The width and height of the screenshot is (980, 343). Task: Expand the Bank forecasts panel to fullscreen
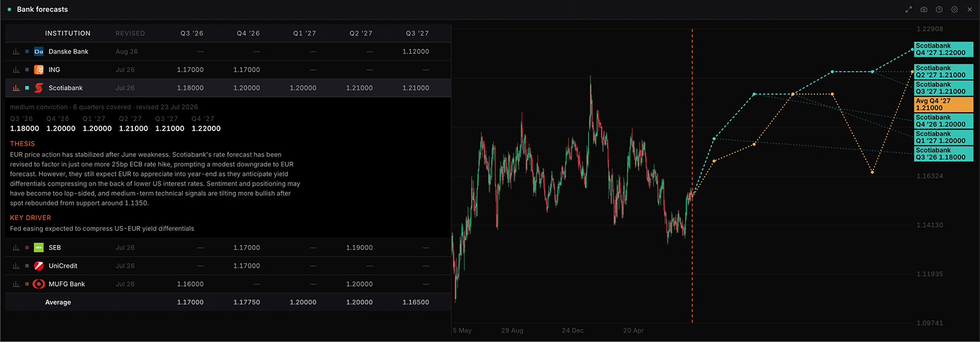point(908,9)
